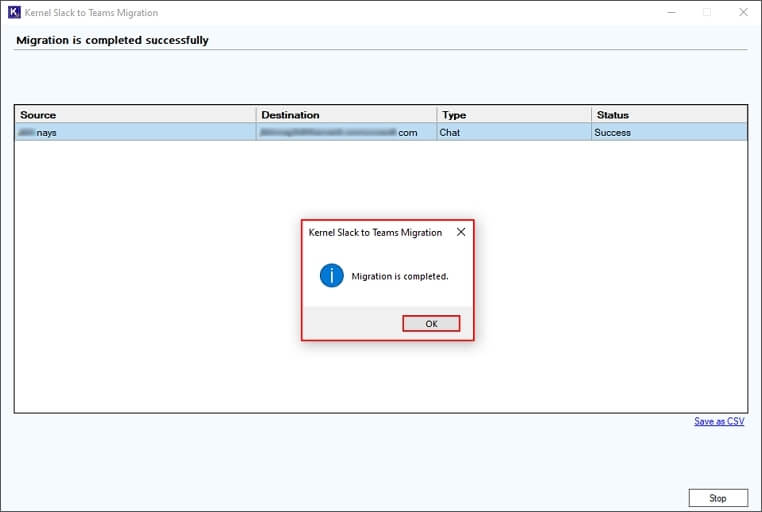The height and width of the screenshot is (512, 762).
Task: Select the 'Chat' type cell
Action: click(x=514, y=132)
